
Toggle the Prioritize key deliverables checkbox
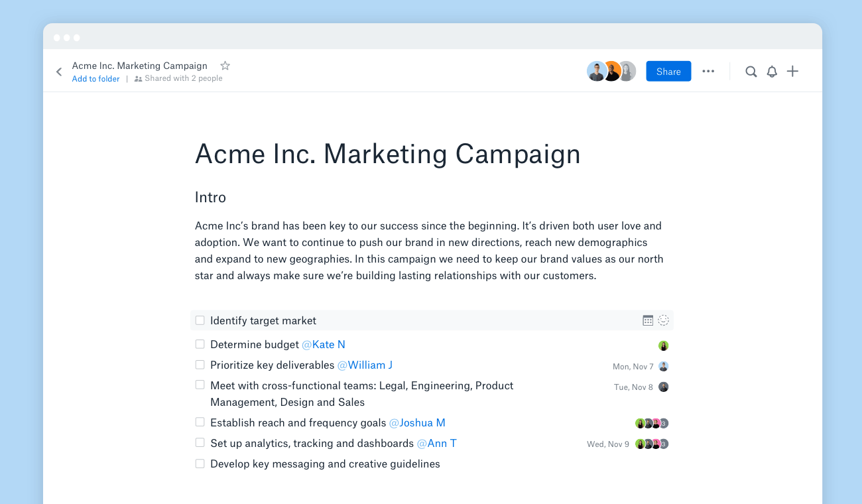[200, 365]
